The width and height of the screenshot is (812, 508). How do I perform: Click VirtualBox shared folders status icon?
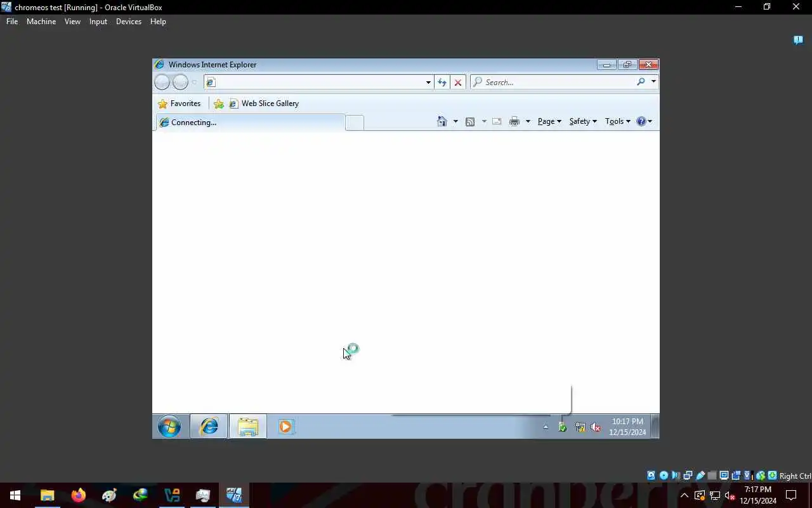point(712,476)
